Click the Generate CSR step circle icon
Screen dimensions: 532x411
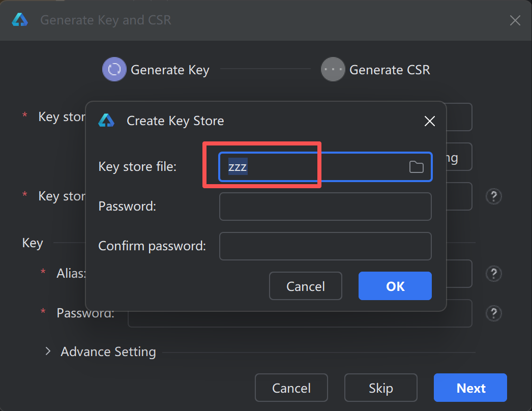333,69
